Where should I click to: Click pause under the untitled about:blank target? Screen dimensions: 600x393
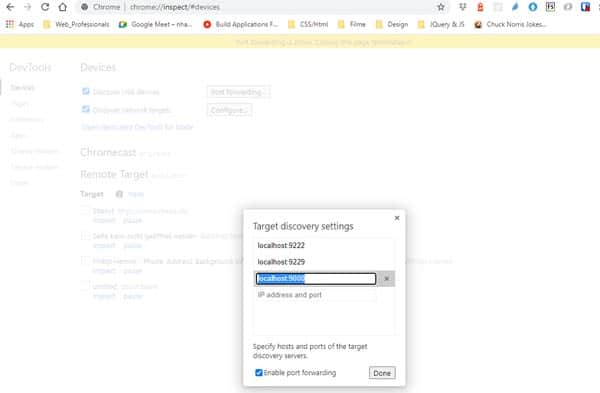coord(133,296)
